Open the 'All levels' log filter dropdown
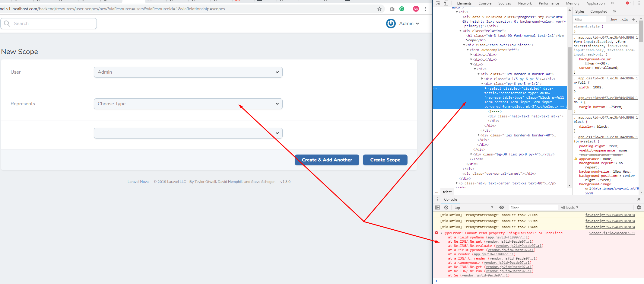The height and width of the screenshot is (284, 644). [x=569, y=207]
